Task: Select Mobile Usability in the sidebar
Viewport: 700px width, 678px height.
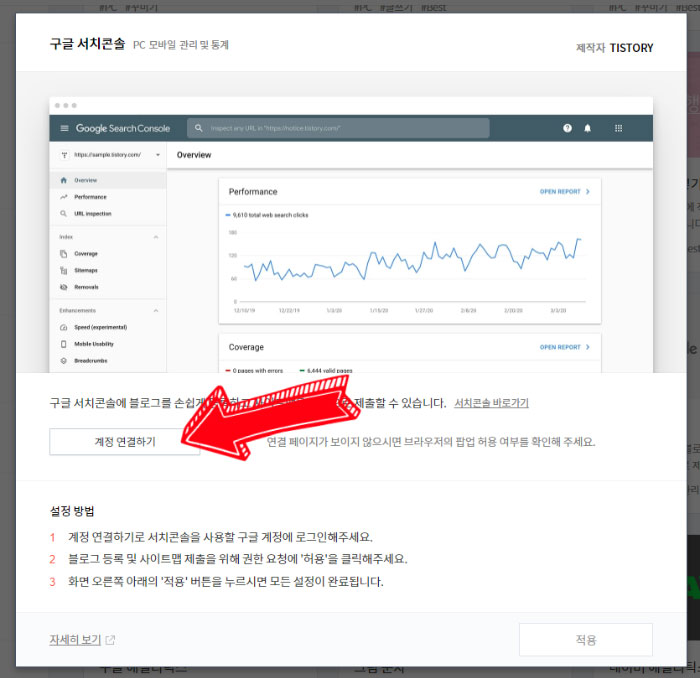Action: point(108,344)
